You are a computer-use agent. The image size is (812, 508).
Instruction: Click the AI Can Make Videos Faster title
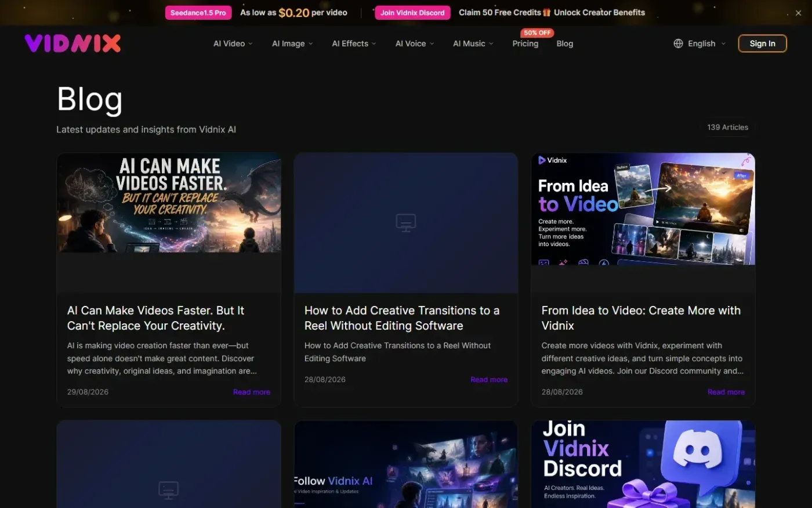pyautogui.click(x=155, y=318)
